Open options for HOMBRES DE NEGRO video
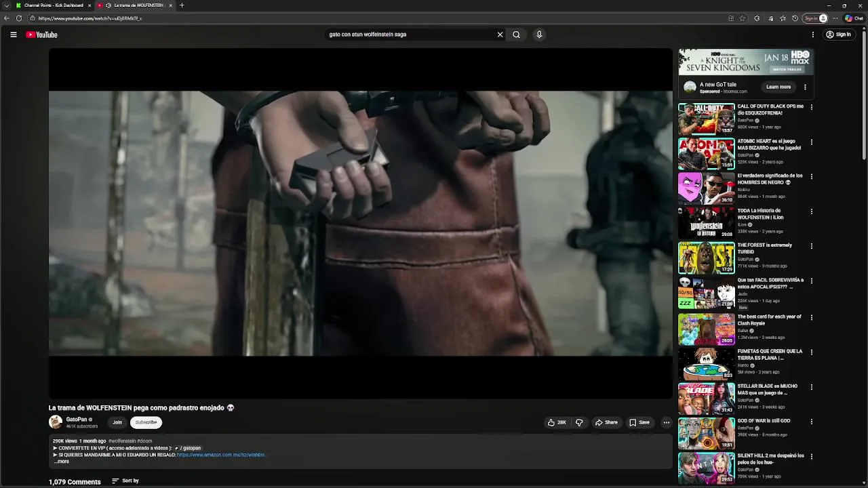 (x=811, y=177)
